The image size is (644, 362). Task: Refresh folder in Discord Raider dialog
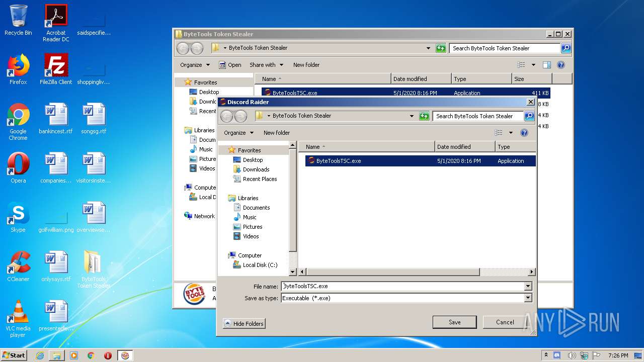[x=424, y=116]
